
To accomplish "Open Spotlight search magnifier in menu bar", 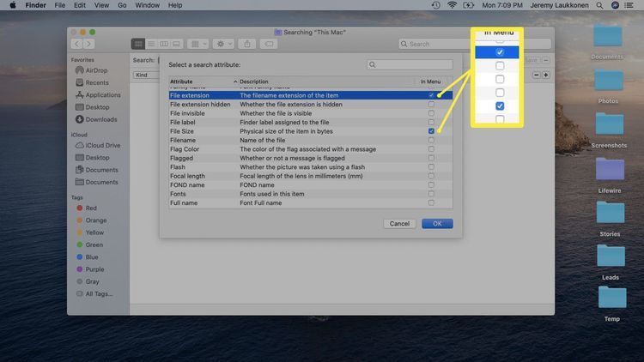I will click(601, 5).
